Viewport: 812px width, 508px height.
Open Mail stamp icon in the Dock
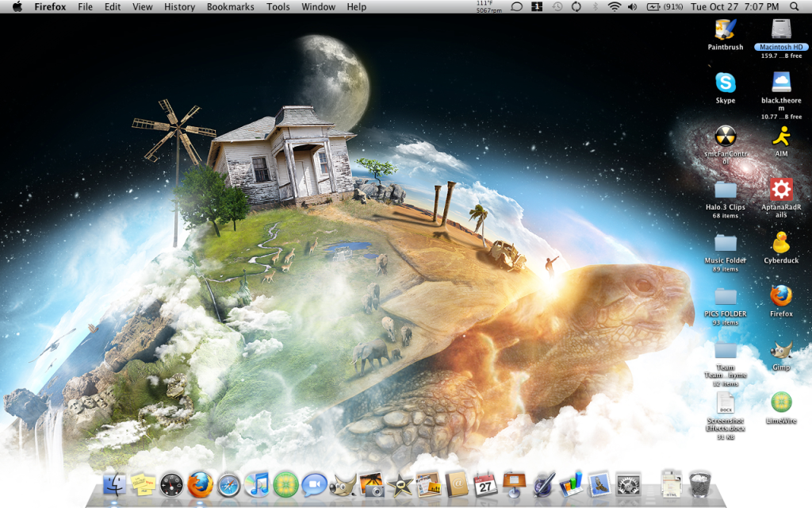point(599,485)
